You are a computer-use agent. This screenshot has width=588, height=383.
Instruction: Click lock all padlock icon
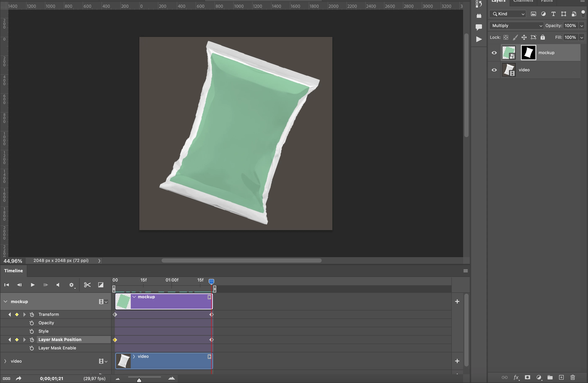tap(543, 37)
